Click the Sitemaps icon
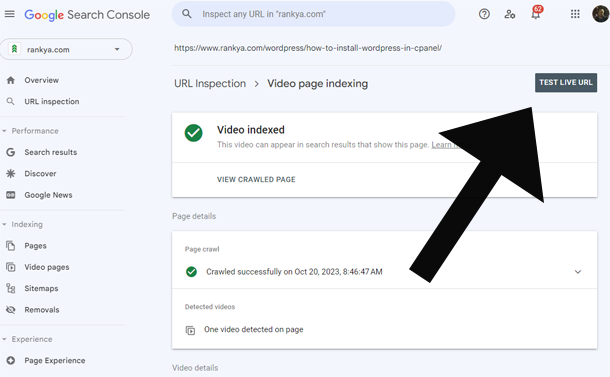The image size is (610, 377). (x=11, y=288)
